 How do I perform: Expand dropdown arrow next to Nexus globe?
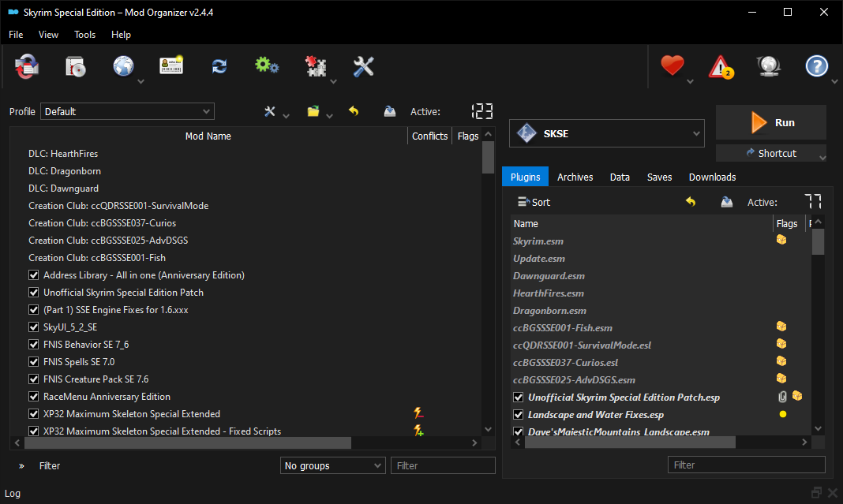click(x=140, y=82)
